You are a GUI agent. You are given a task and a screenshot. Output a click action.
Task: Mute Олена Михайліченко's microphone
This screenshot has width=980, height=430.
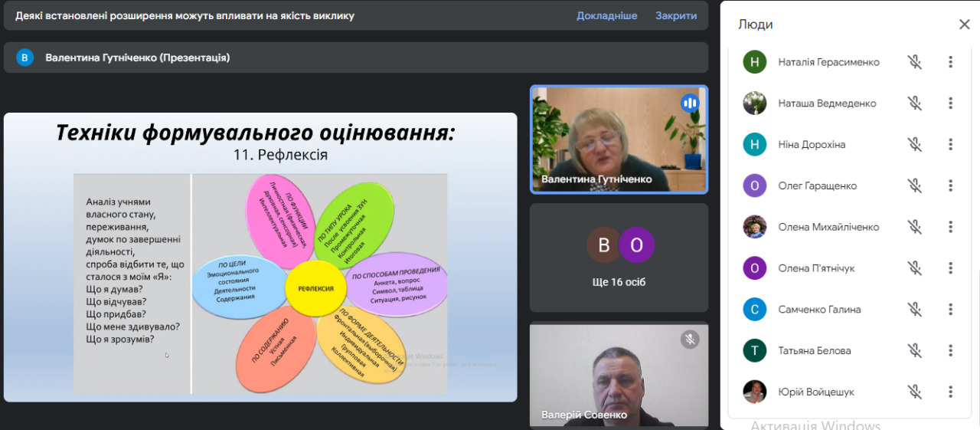click(x=914, y=227)
